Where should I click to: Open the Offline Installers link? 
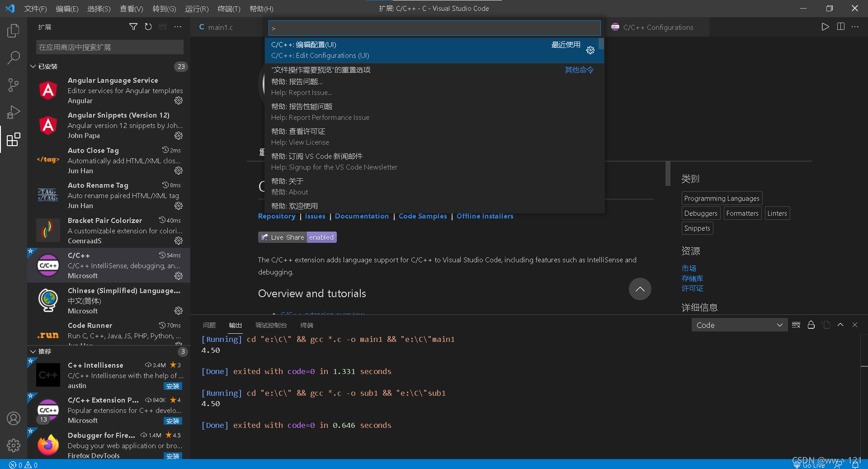tap(485, 216)
